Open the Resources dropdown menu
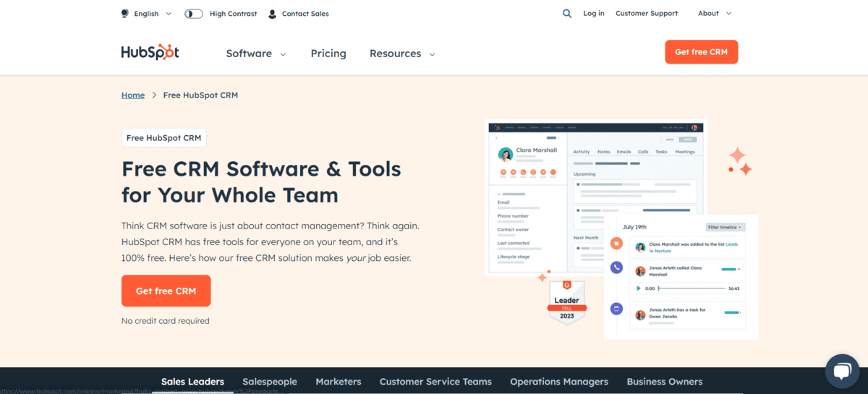 402,53
